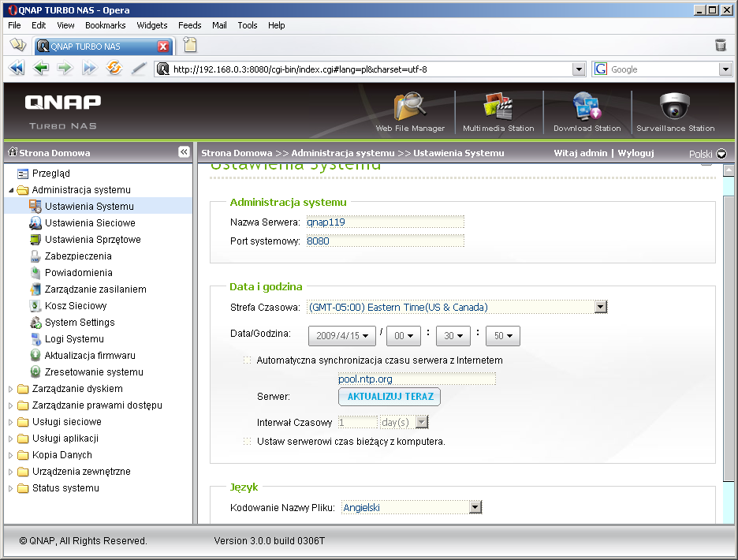Open date dropdown 2009/4/15
Screen dimensions: 738x560
click(342, 336)
